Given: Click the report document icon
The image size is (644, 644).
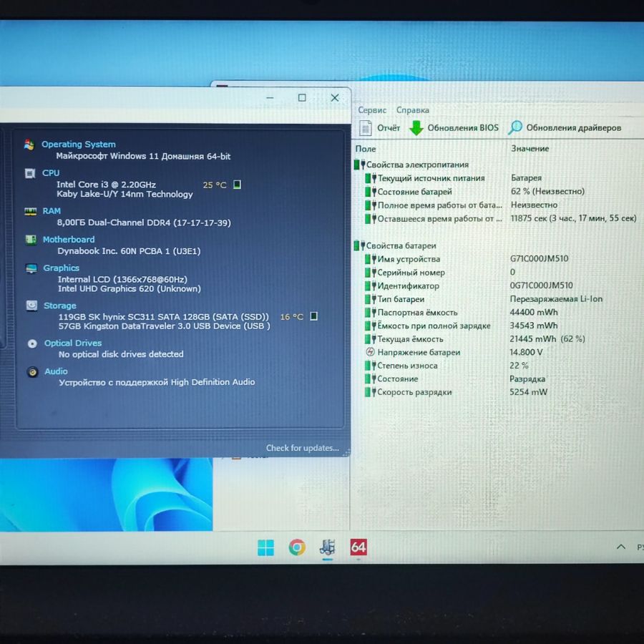Looking at the screenshot, I should [366, 128].
